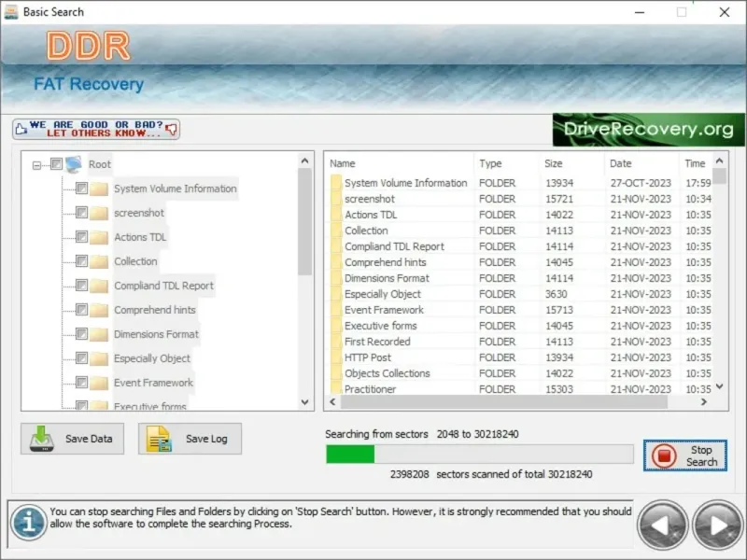The height and width of the screenshot is (560, 747).
Task: Open the 'We are good or bad' feedback banner
Action: click(x=96, y=129)
